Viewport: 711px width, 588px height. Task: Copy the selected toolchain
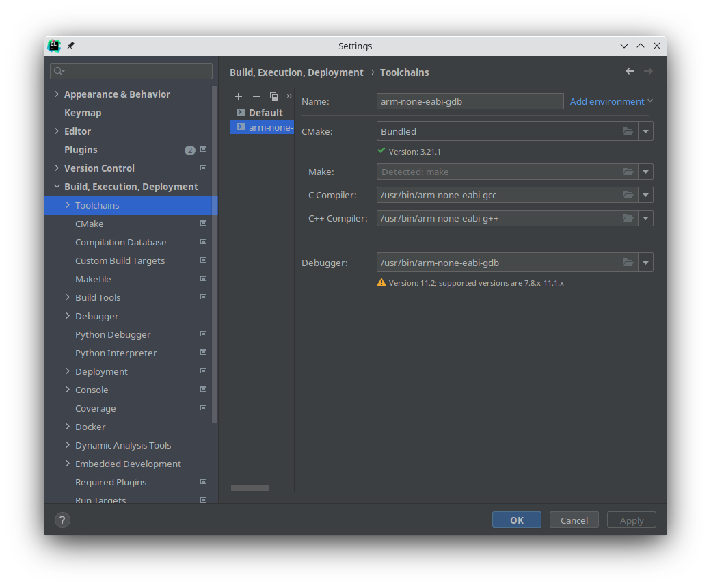pyautogui.click(x=274, y=96)
